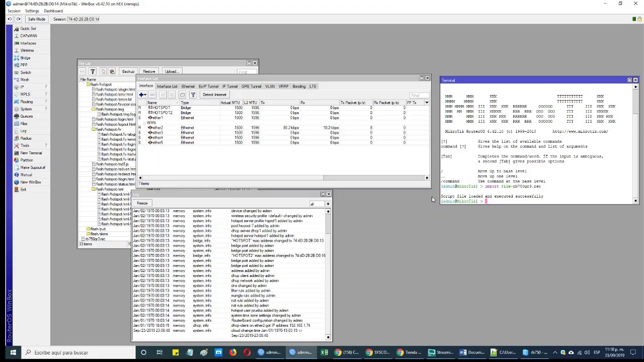This screenshot has height=362, width=644.
Task: Open Wireless in sidebar
Action: click(x=27, y=50)
